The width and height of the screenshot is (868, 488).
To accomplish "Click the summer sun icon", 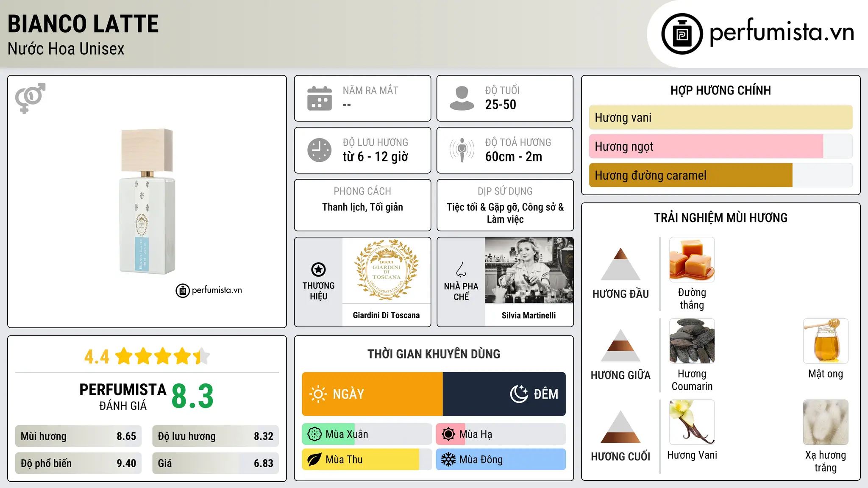I will (448, 434).
